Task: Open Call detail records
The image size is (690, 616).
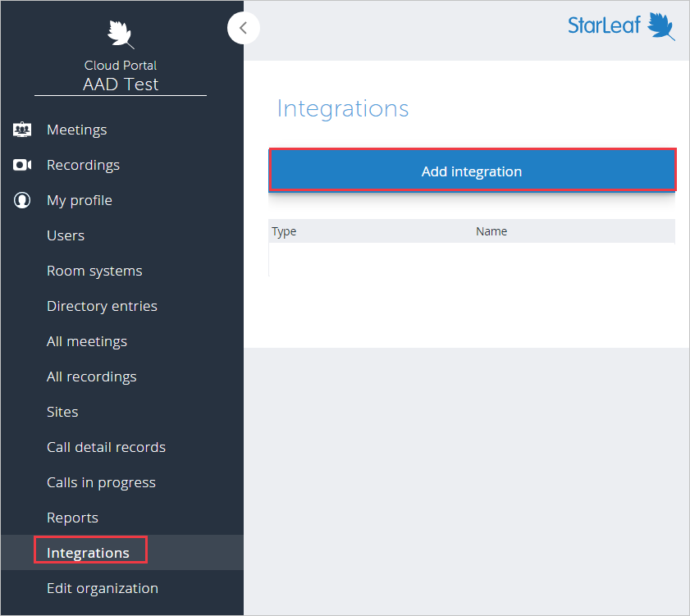Action: click(x=106, y=447)
